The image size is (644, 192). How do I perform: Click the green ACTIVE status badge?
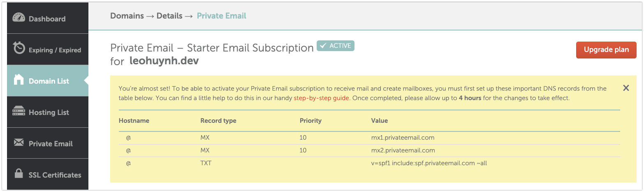coord(335,46)
